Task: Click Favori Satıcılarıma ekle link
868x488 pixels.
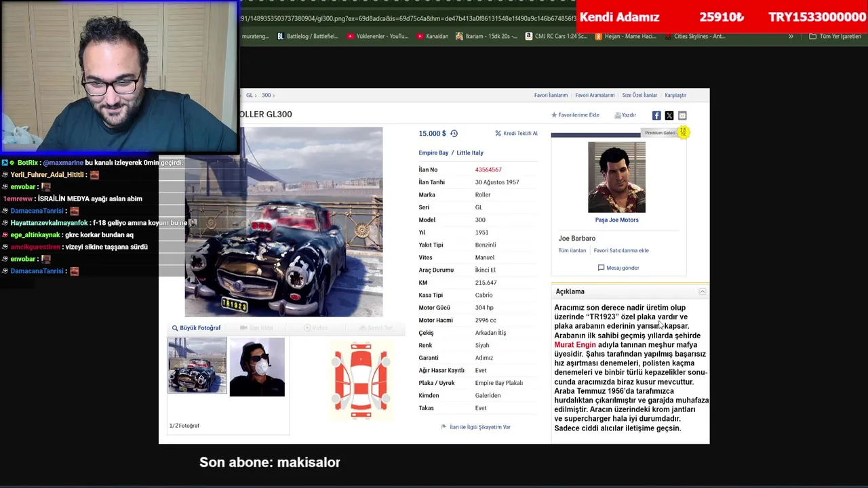Action: click(621, 251)
